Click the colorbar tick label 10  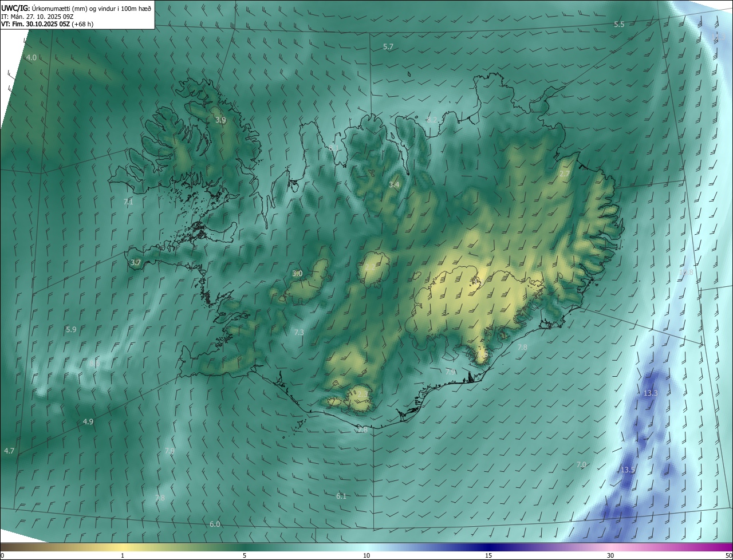366,556
